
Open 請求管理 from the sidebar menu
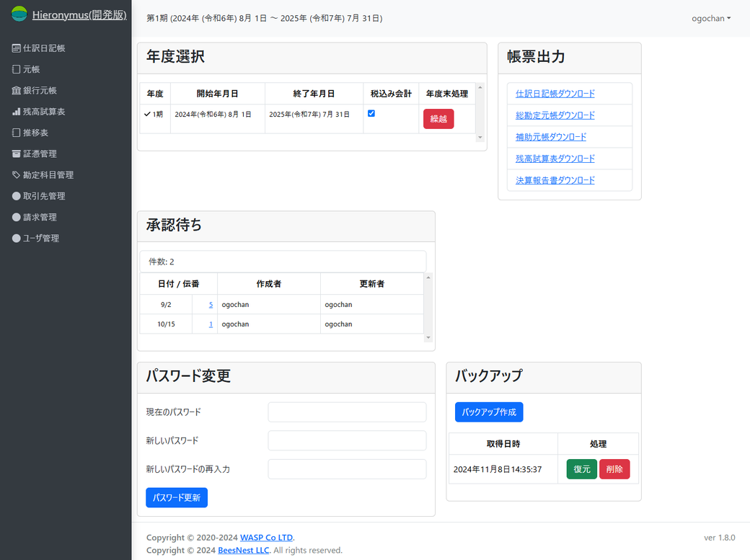tap(40, 217)
